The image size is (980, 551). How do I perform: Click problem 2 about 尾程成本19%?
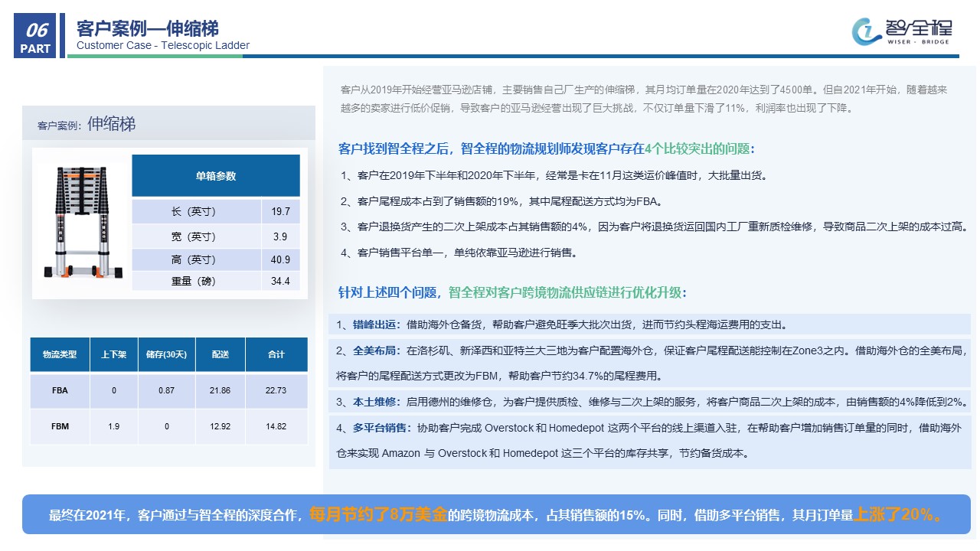click(501, 201)
